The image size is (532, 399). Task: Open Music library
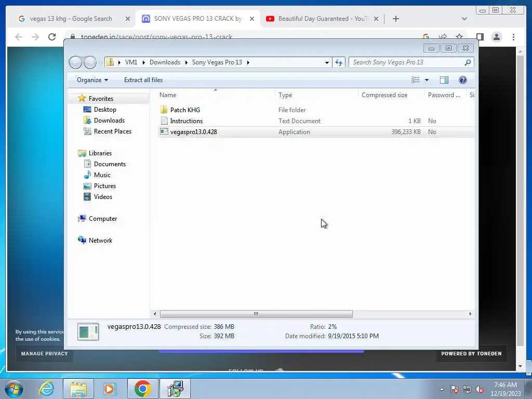pos(102,175)
